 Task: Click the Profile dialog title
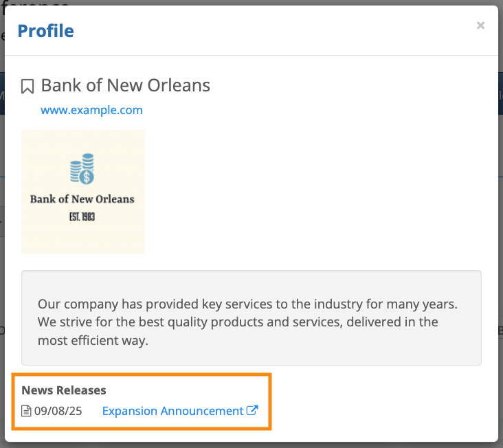click(x=45, y=31)
